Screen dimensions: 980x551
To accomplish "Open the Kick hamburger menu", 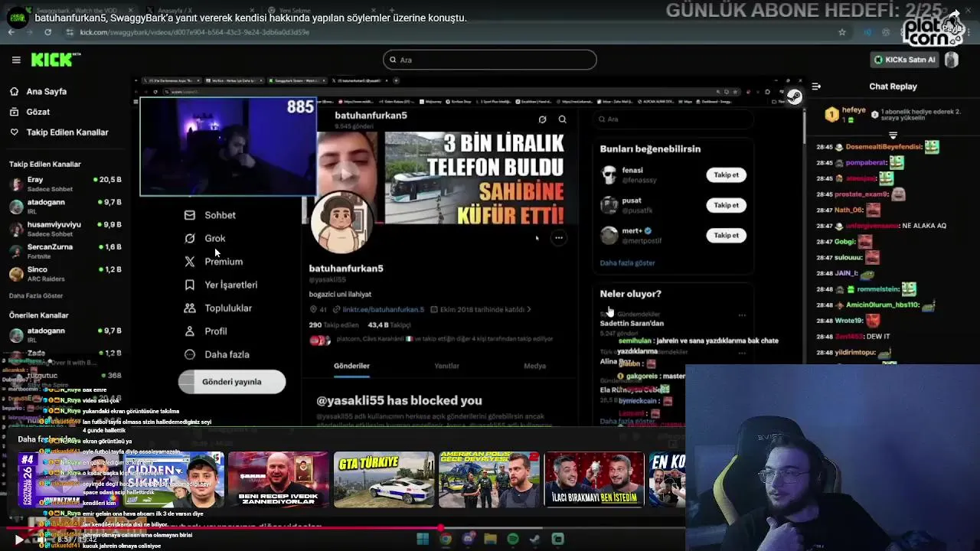I will point(16,60).
